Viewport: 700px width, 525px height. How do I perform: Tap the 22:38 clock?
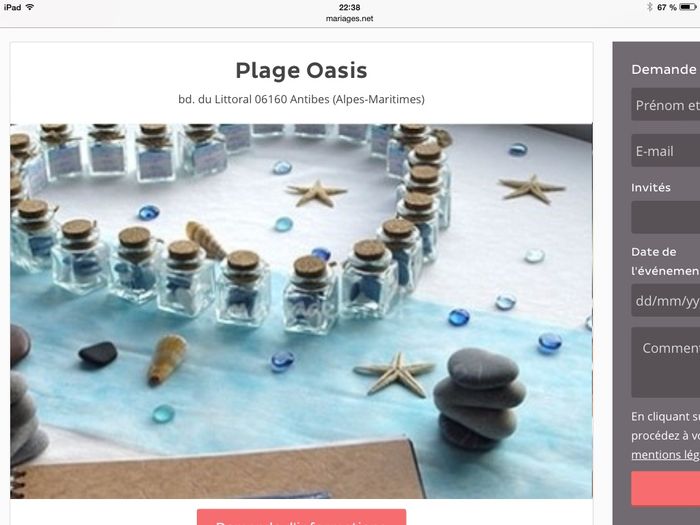point(349,7)
